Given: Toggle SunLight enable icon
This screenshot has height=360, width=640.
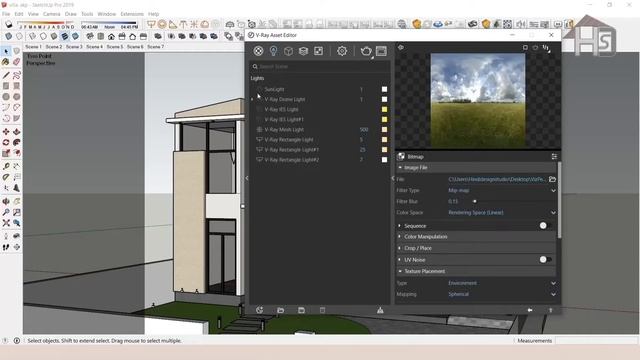Looking at the screenshot, I should (x=259, y=89).
